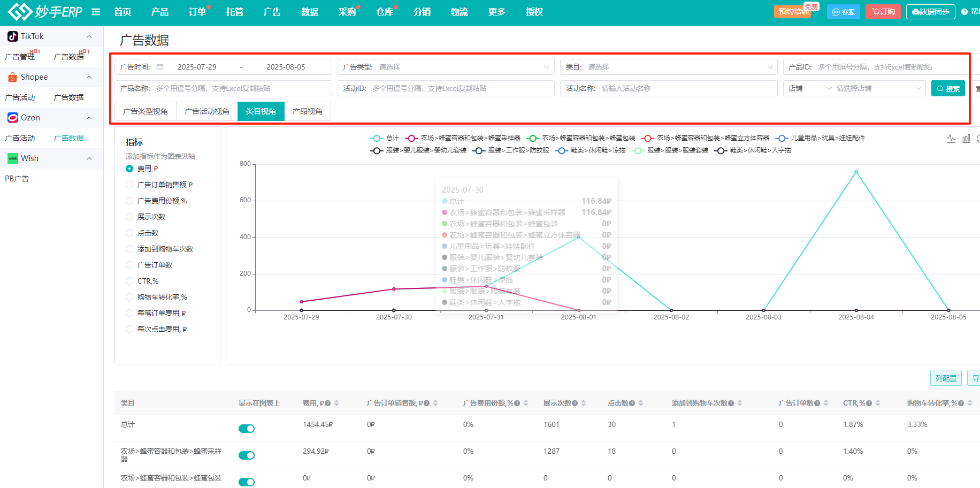The image size is (980, 488).
Task: Switch to the 产品视角 tab
Action: pos(308,111)
